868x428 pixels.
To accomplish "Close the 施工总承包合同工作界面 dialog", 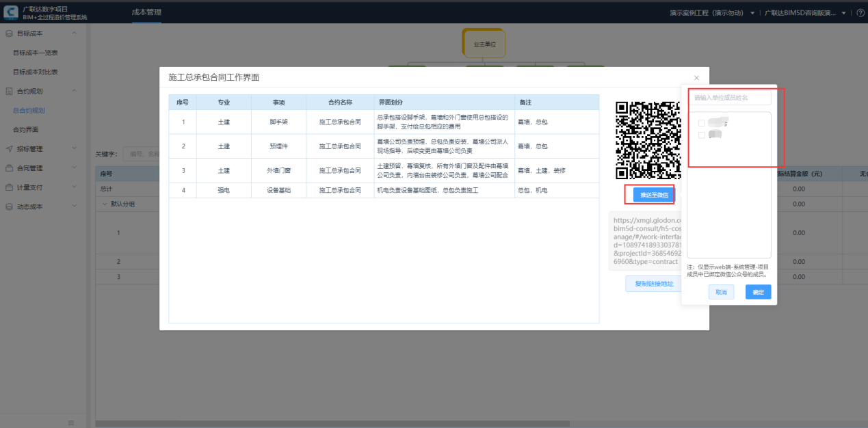I will 696,78.
